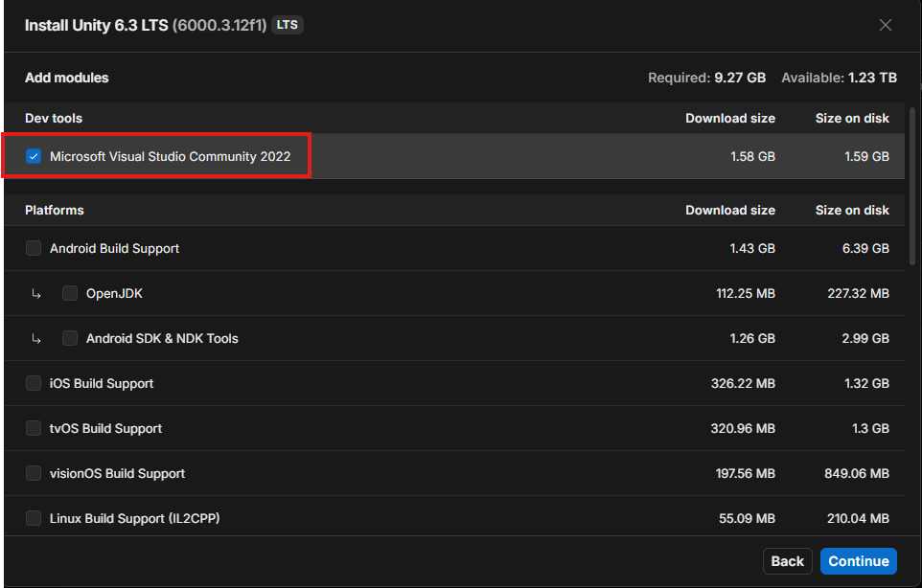Uncheck Microsoft Visual Studio Community 2022 checkbox
This screenshot has height=588, width=922.
tap(34, 156)
